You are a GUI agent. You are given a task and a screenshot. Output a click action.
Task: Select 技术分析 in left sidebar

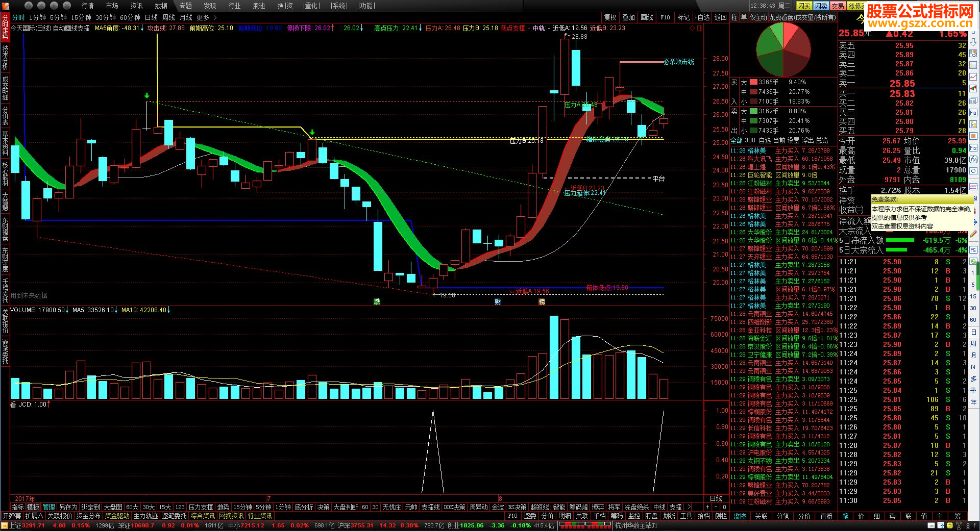(x=5, y=58)
